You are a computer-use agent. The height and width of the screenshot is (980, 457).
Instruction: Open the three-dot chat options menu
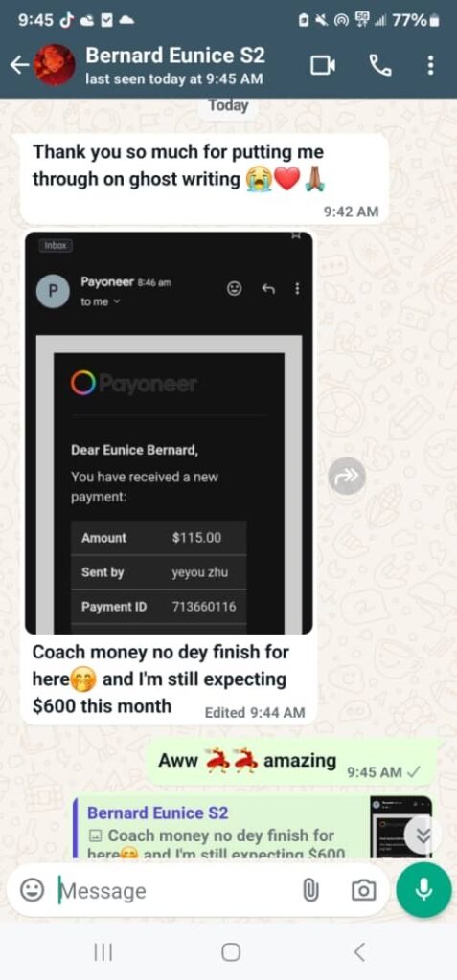[x=430, y=65]
